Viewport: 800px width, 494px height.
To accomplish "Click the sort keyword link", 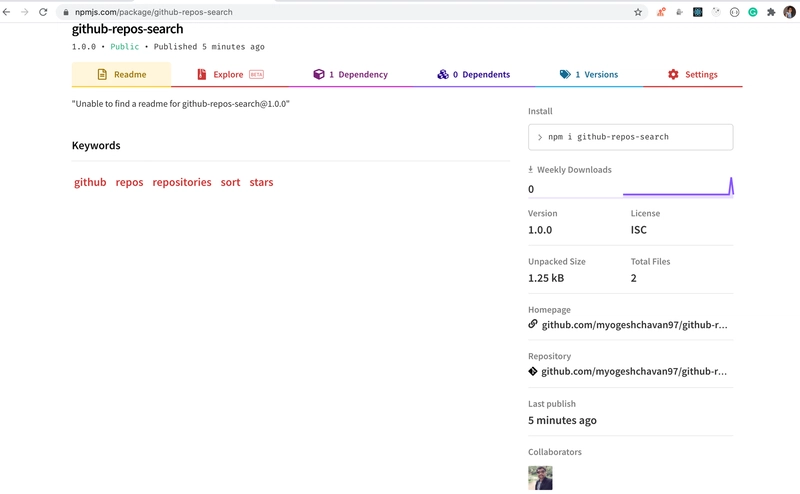I will tap(230, 182).
